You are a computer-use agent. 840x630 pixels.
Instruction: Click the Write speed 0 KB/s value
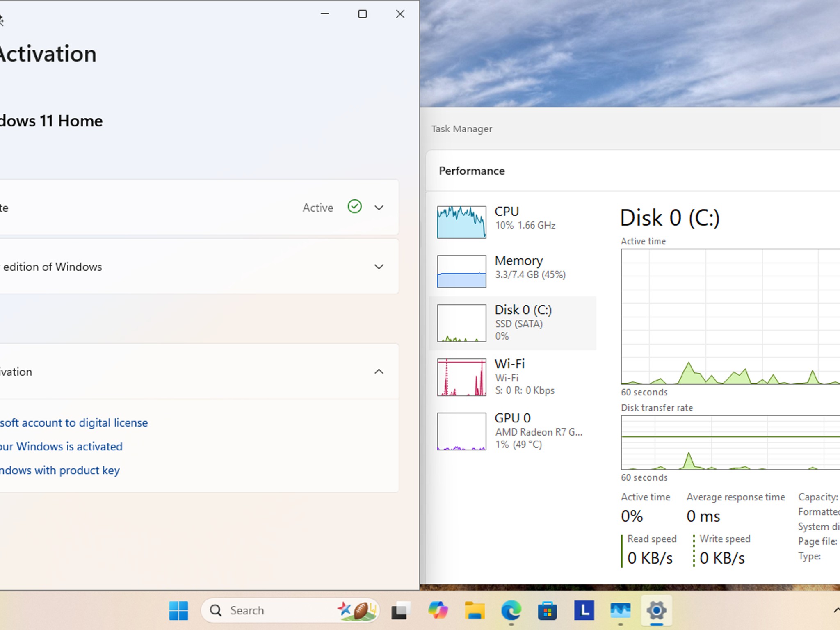point(722,558)
